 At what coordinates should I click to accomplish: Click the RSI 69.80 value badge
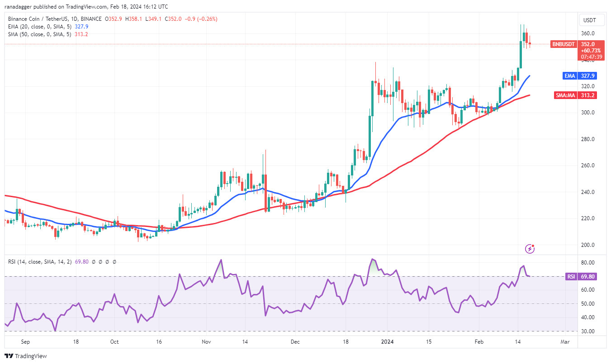[x=582, y=276]
